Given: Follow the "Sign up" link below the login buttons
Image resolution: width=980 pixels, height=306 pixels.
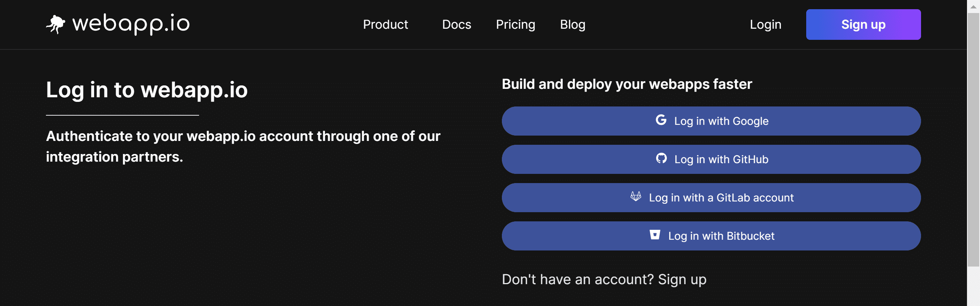Looking at the screenshot, I should tap(682, 280).
